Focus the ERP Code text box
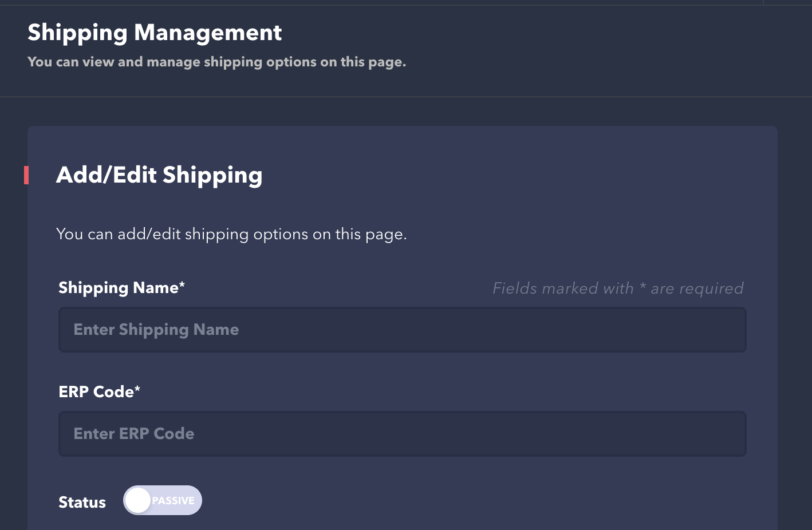 pyautogui.click(x=402, y=434)
